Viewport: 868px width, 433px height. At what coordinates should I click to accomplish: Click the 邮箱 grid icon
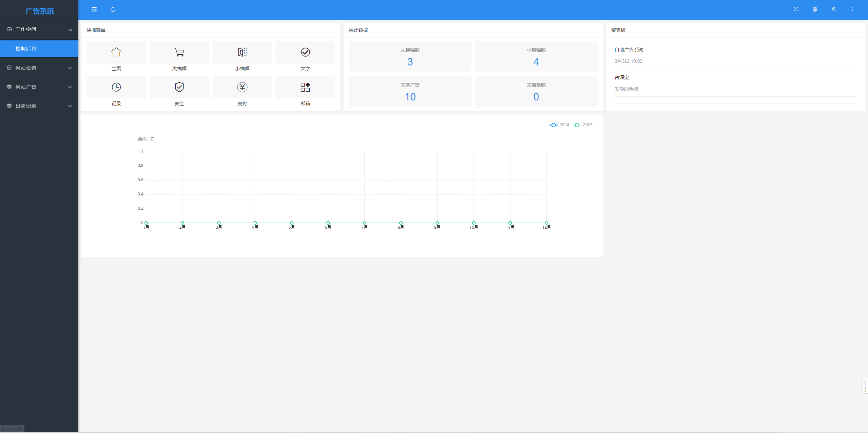point(305,87)
